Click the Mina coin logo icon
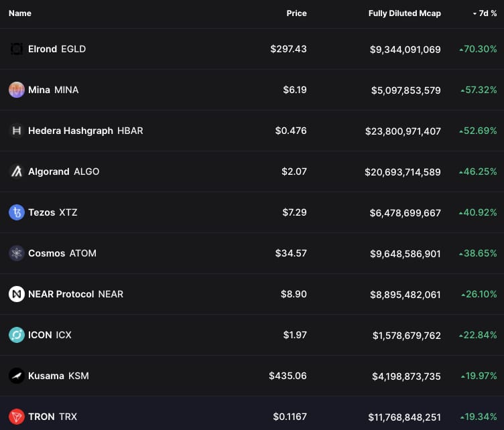The image size is (504, 430). (17, 90)
